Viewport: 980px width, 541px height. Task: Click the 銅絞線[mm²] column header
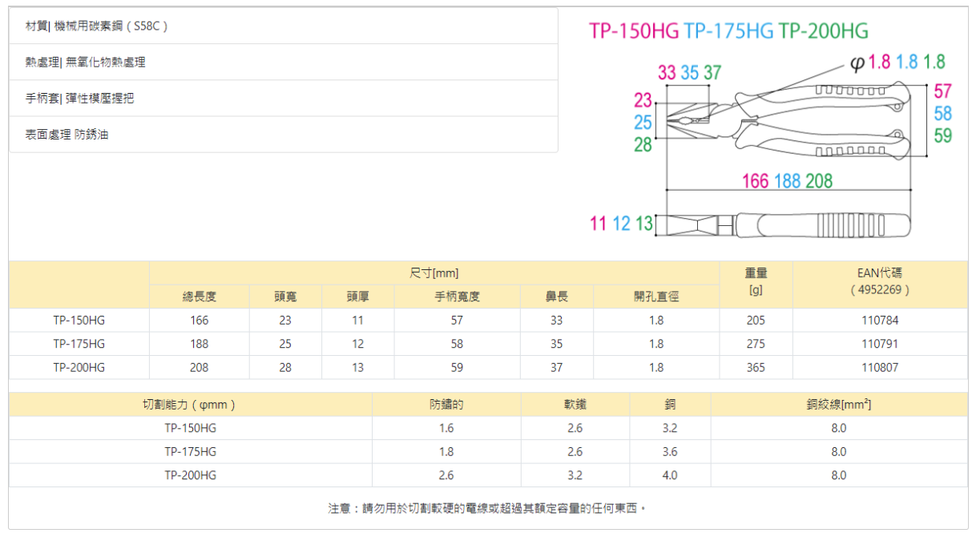click(x=838, y=405)
